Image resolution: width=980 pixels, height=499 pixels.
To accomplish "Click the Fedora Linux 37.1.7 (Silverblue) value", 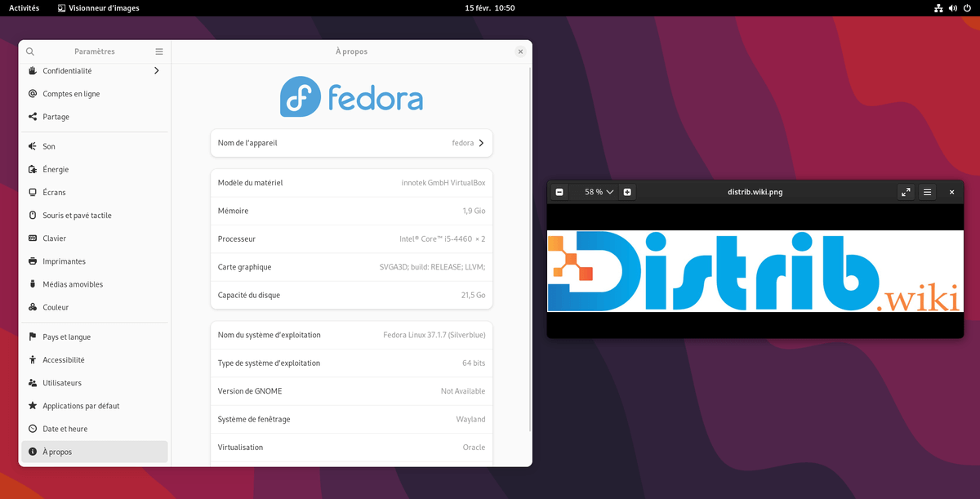I will click(x=434, y=335).
